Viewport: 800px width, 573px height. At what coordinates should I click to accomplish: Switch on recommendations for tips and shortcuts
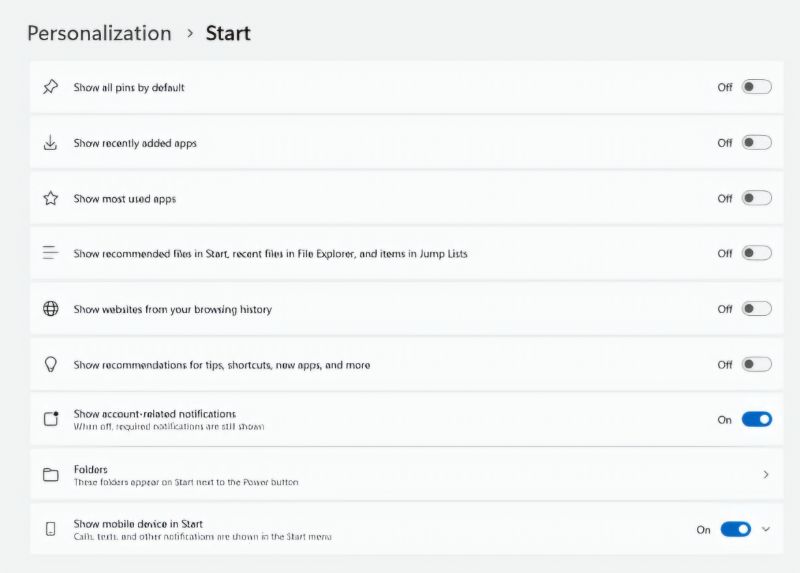tap(756, 364)
